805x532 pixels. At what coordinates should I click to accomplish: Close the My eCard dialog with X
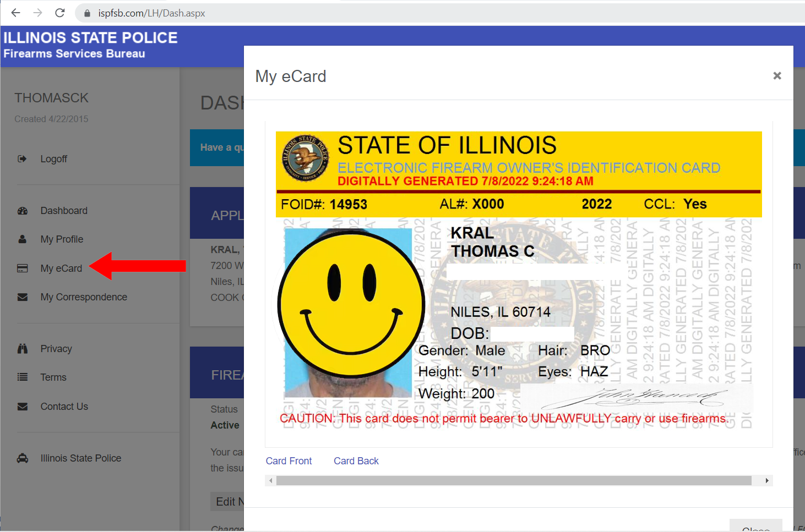tap(777, 75)
